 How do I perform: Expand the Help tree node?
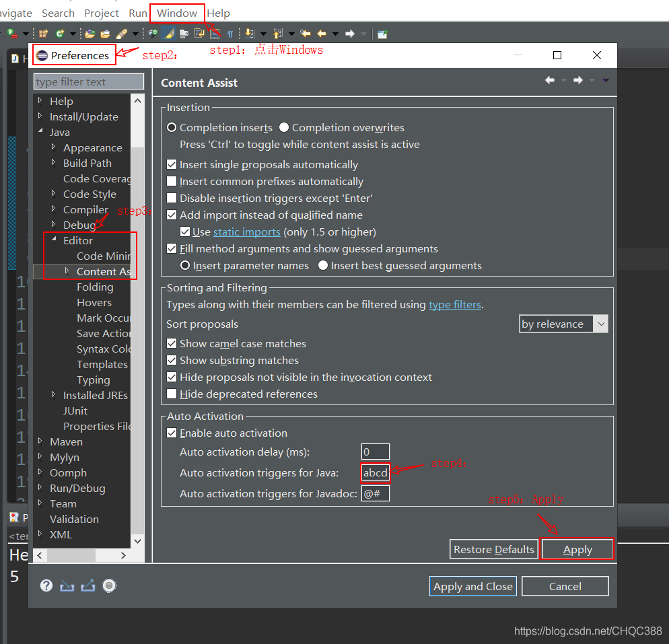(40, 101)
